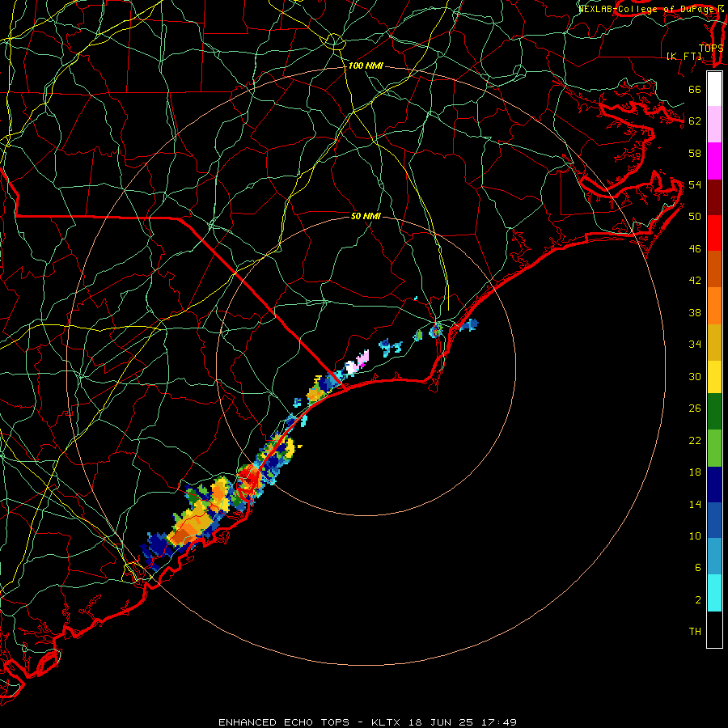Click the '6' legend value
The width and height of the screenshot is (728, 728).
point(697,568)
